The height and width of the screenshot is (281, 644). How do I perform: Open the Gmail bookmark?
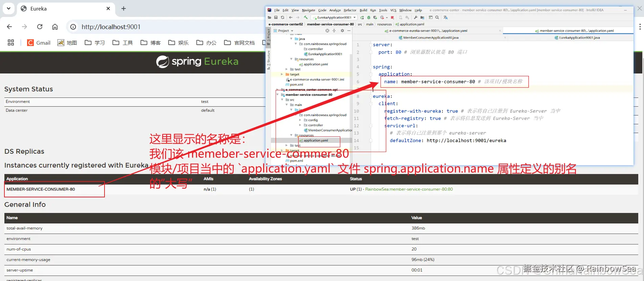tap(39, 43)
